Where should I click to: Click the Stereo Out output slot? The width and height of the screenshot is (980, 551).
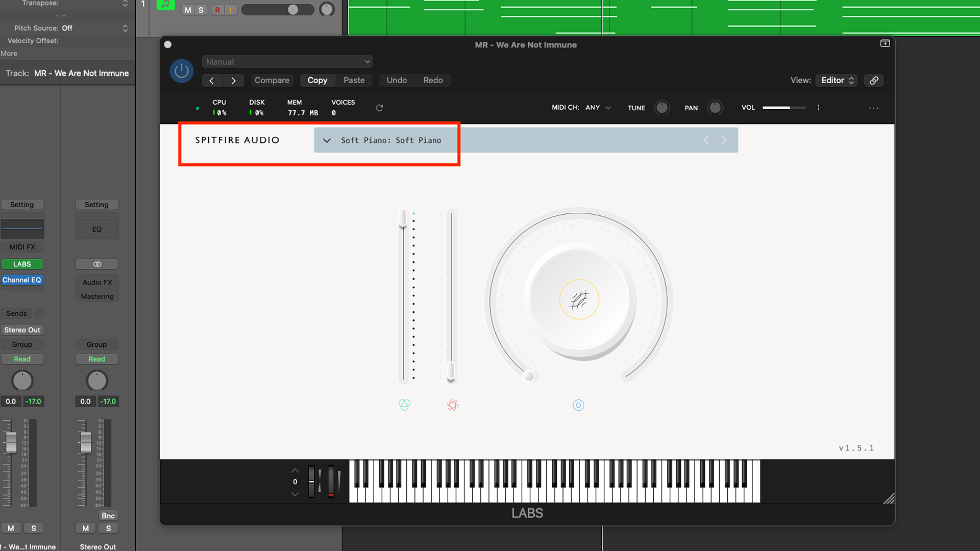22,330
